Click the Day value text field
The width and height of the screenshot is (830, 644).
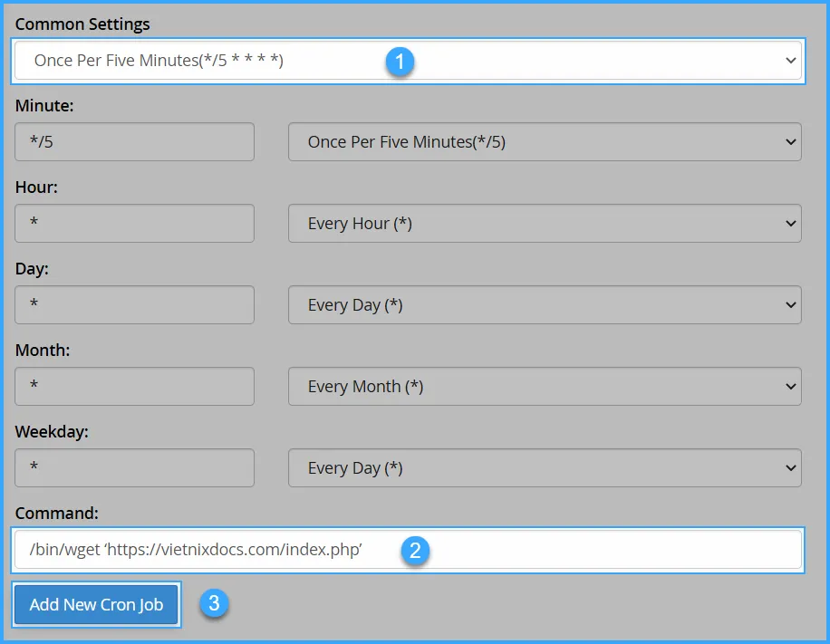coord(134,304)
